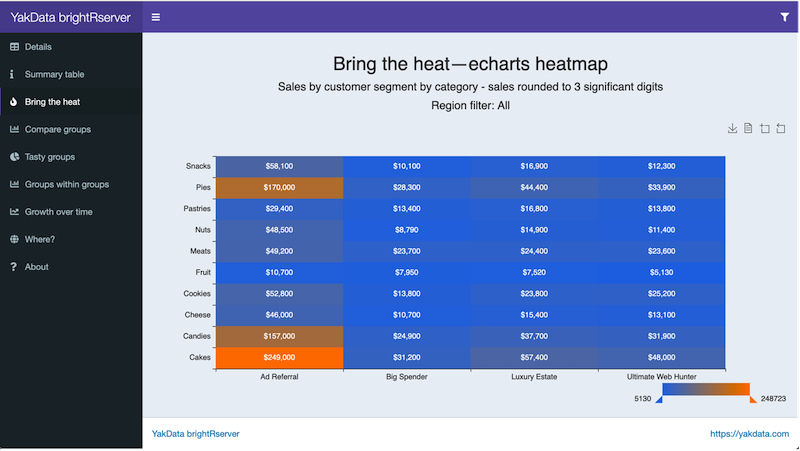The height and width of the screenshot is (451, 800).
Task: Click the heatmap color range slider bar
Action: (706, 389)
